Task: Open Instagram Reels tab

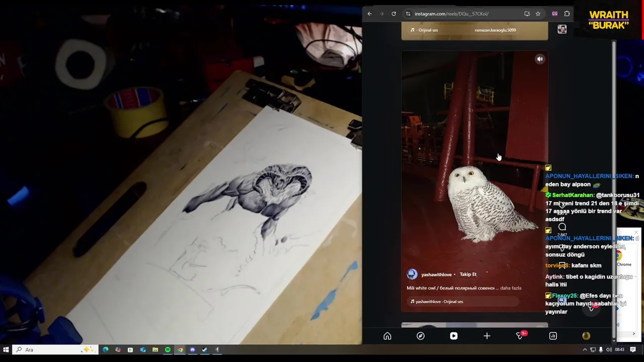Action: (x=454, y=336)
